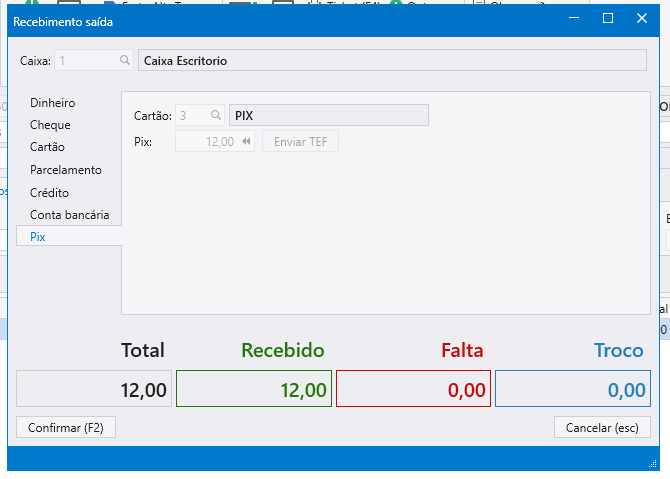
Task: Select the Cheque payment tab
Action: click(50, 125)
